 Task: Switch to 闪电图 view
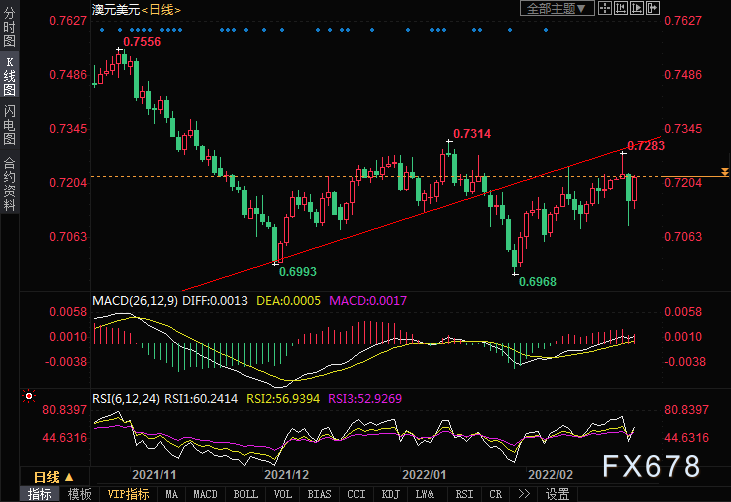pos(9,124)
